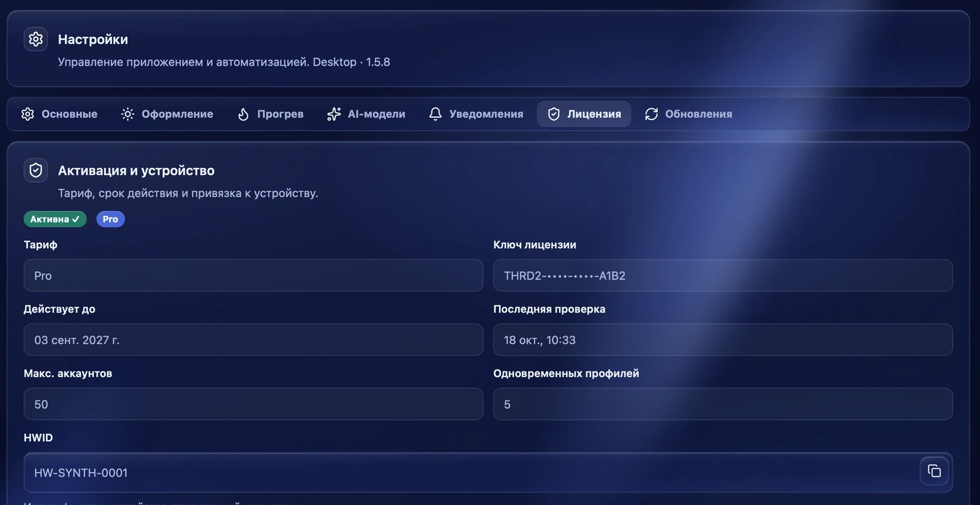Click the HWID value HW-SYNTH-0001
The width and height of the screenshot is (980, 505).
tap(81, 473)
